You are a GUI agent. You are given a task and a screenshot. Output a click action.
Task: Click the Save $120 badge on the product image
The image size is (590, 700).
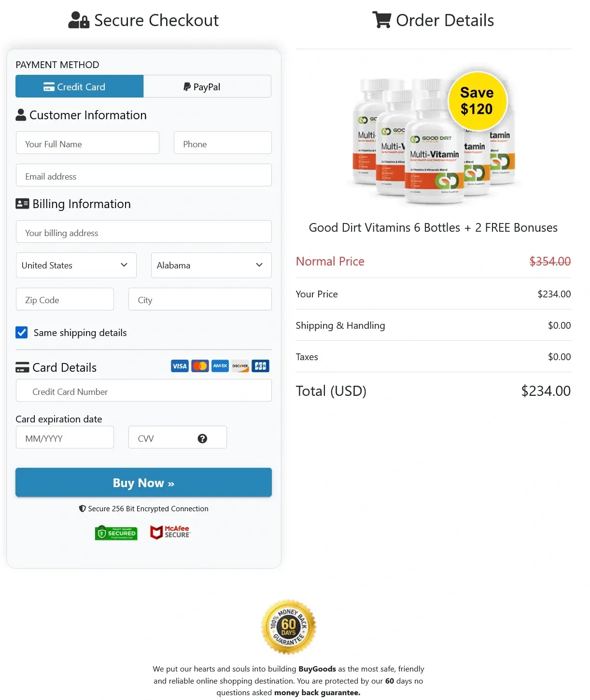tap(478, 101)
